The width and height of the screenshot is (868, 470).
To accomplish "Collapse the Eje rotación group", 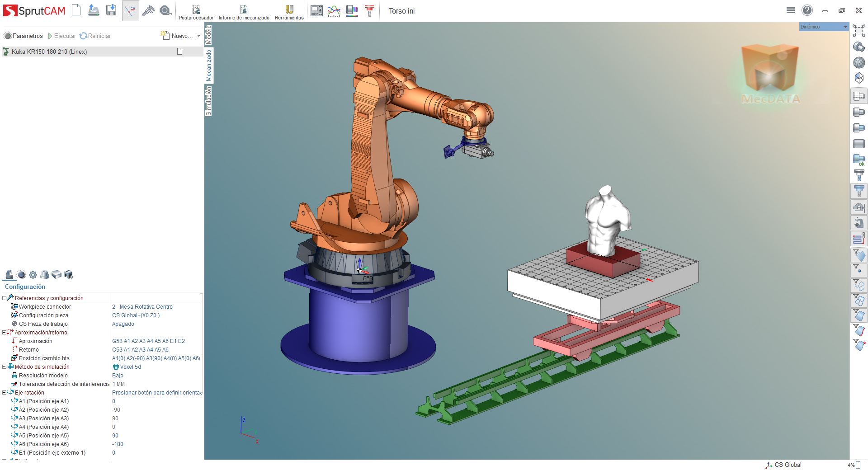I will (x=4, y=392).
